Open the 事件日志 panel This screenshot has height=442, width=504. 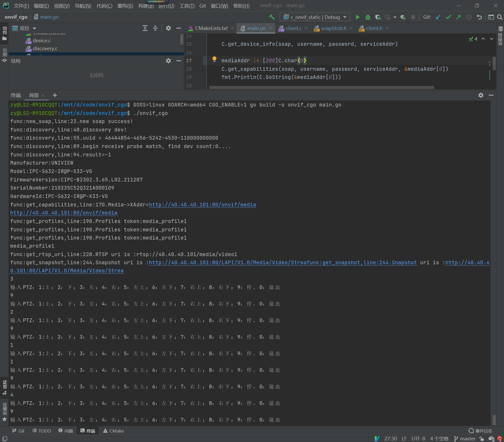coord(484,431)
